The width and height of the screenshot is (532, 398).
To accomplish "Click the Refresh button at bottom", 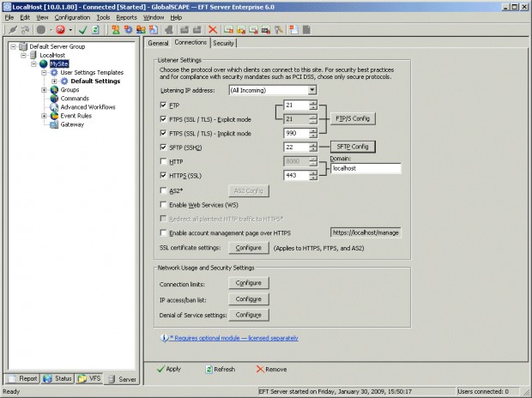I will point(221,369).
